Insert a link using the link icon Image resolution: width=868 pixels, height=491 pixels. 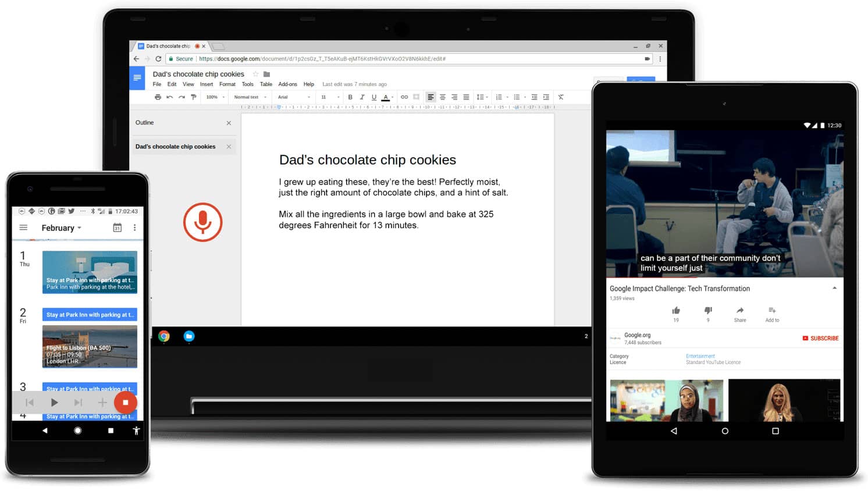click(x=405, y=97)
